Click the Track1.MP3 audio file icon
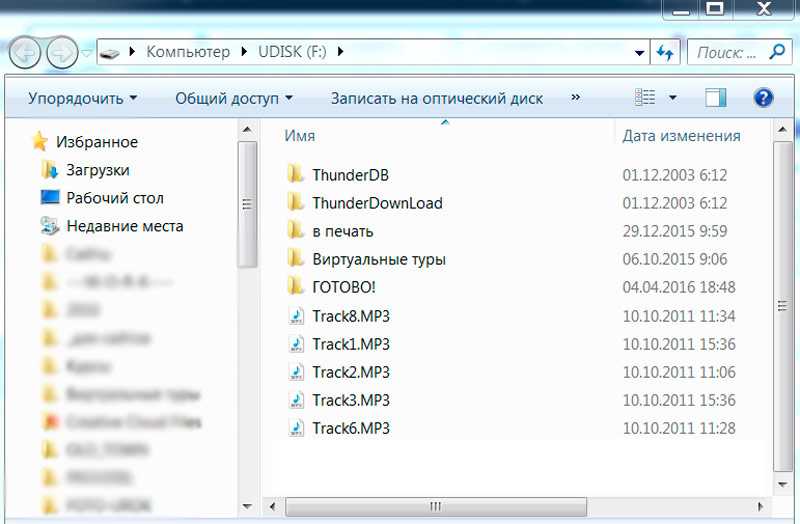Viewport: 800px width, 524px height. [296, 344]
